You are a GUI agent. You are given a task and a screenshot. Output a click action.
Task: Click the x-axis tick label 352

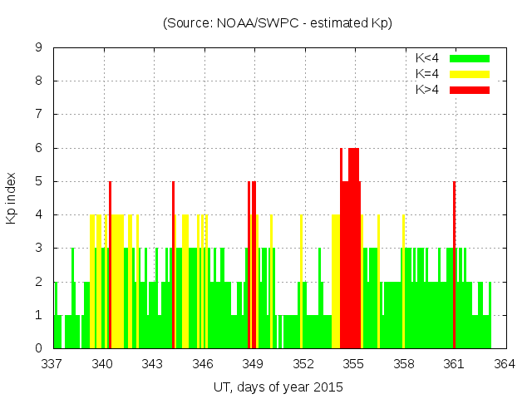coord(303,364)
